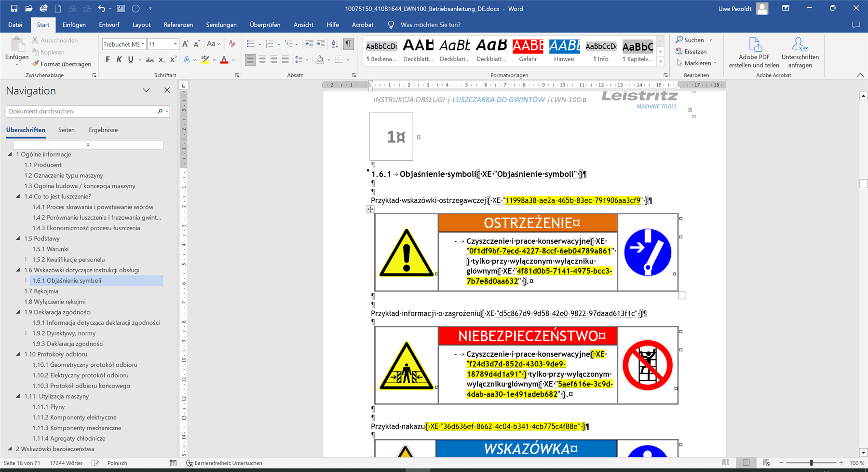The height and width of the screenshot is (472, 868).
Task: Click the Einfügen paste icon
Action: (x=17, y=44)
